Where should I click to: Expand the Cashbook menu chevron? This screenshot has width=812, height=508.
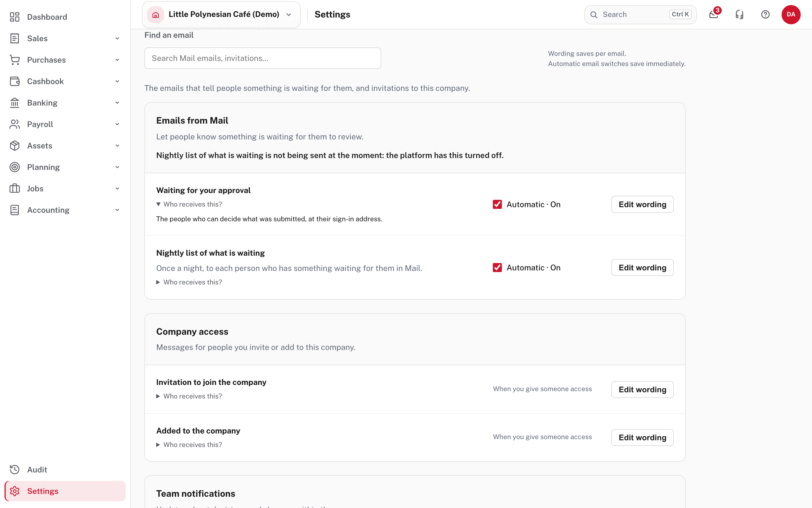(117, 81)
